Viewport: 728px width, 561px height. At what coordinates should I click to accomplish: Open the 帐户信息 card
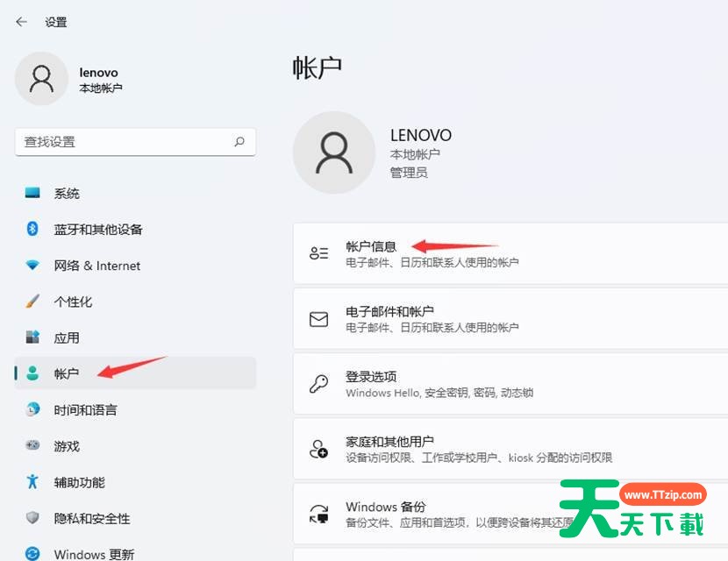click(x=510, y=253)
